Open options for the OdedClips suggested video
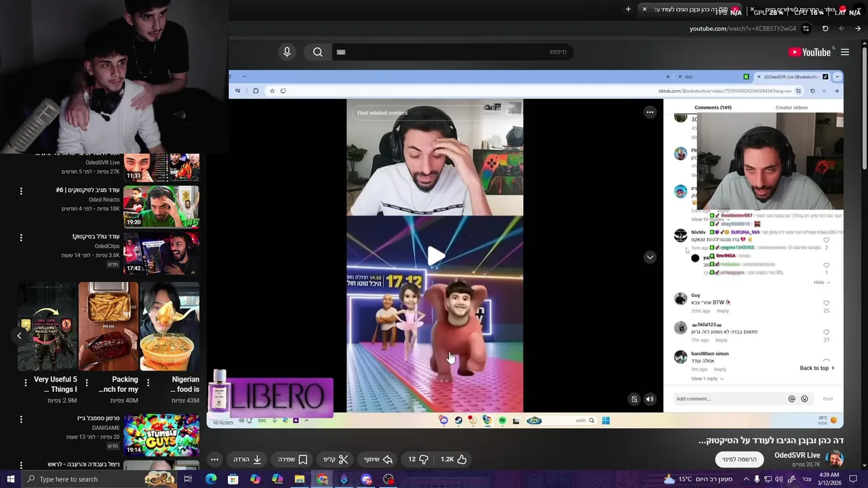The image size is (868, 488). tap(21, 238)
